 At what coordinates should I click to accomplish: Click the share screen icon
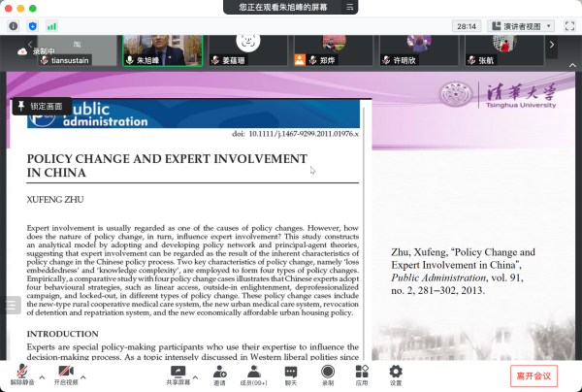(x=178, y=373)
